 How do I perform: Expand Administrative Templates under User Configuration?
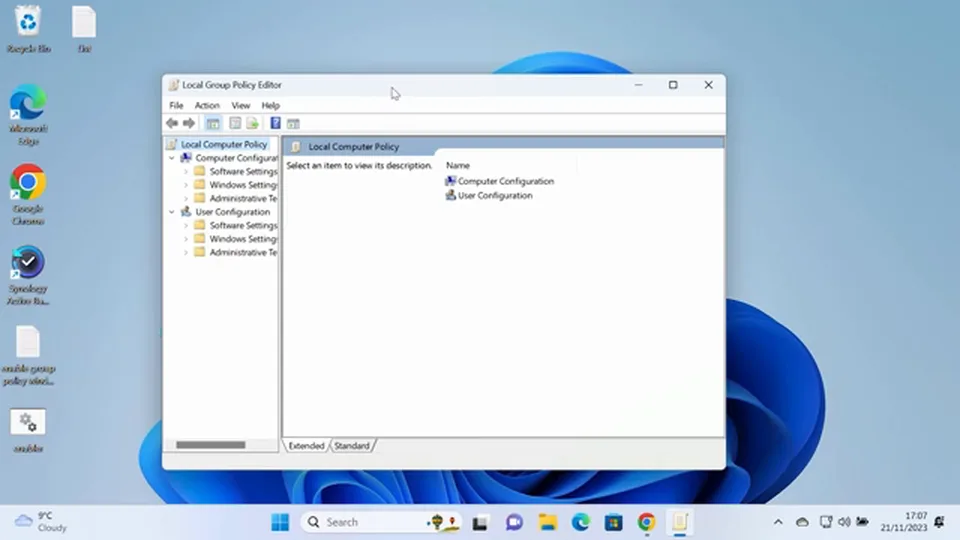coord(186,252)
